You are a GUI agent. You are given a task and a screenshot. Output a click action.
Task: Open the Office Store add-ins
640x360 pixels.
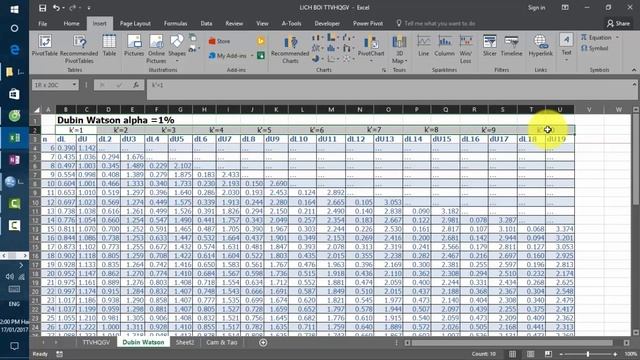coord(220,41)
